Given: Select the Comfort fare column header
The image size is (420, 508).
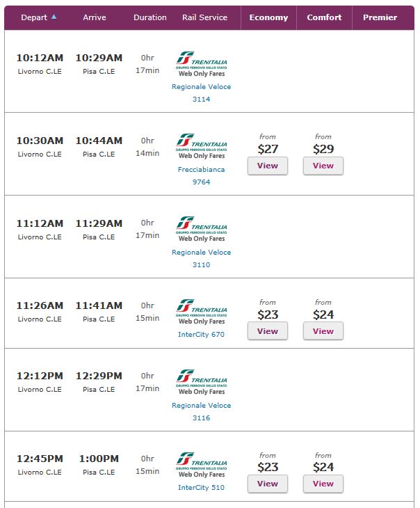Looking at the screenshot, I should (x=324, y=17).
